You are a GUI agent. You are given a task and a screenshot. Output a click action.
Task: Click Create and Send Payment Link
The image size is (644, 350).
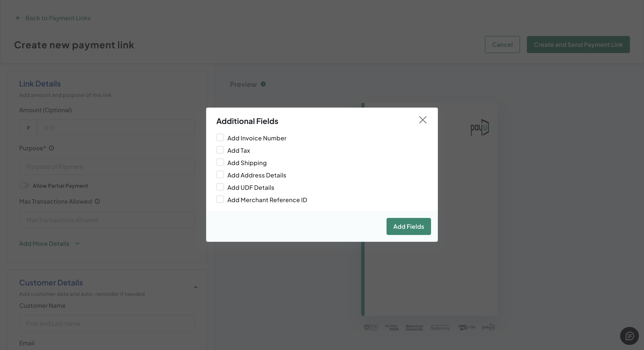[578, 45]
